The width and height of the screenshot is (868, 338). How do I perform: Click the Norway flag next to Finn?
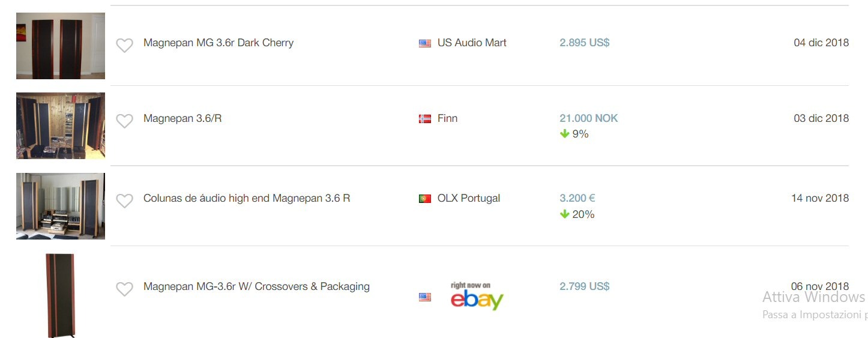[x=425, y=119]
